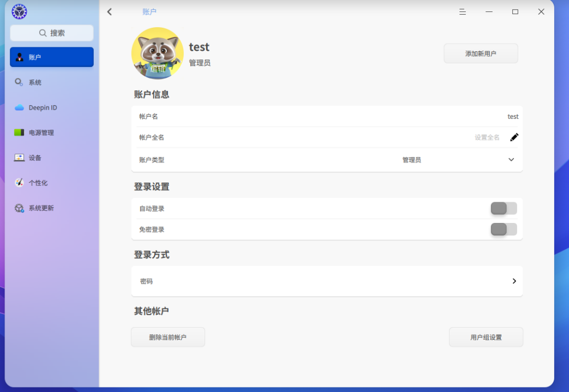The width and height of the screenshot is (569, 392).
Task: Select the Deepin ID cloud icon
Action: 19,108
